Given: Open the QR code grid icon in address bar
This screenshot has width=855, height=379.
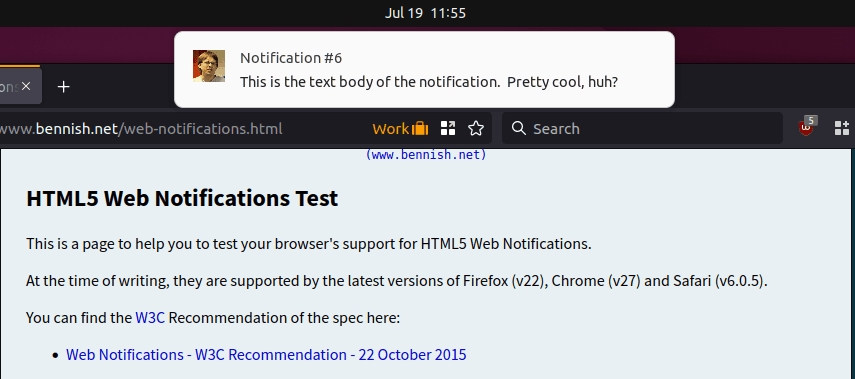Looking at the screenshot, I should (448, 129).
